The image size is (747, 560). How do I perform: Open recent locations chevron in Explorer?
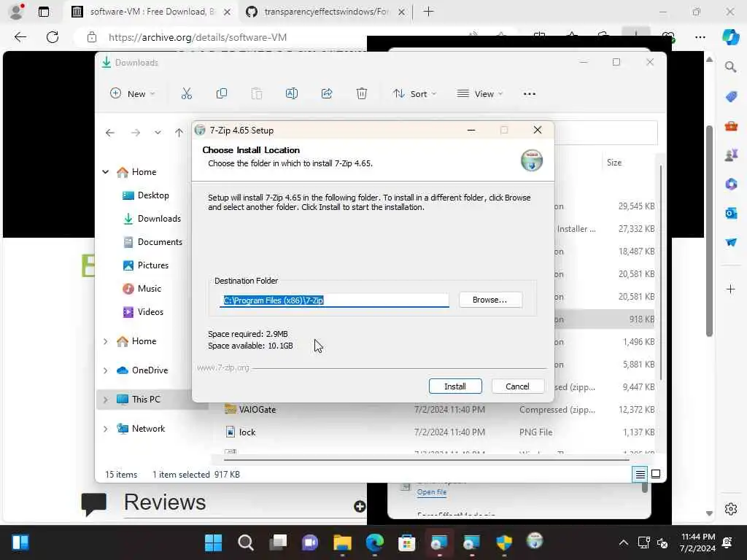[x=158, y=133]
